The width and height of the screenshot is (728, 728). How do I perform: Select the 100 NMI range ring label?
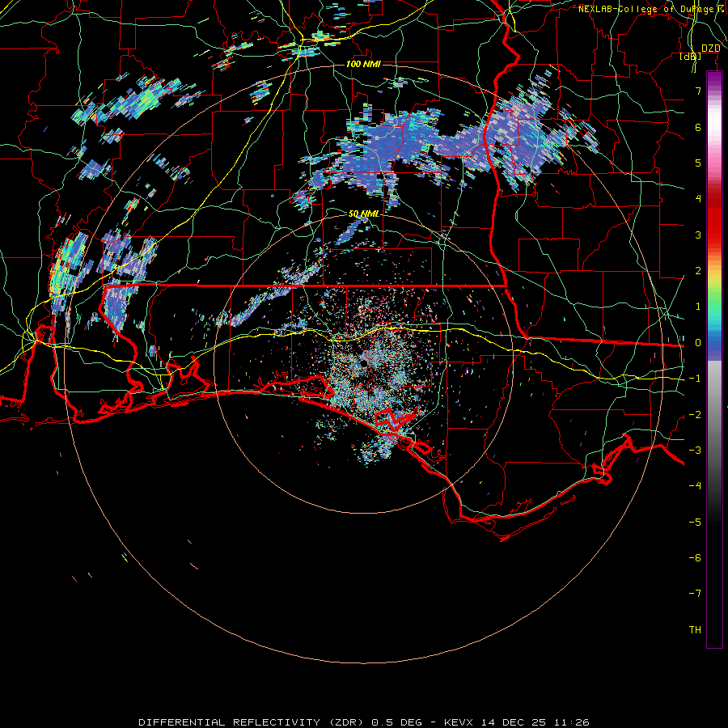[363, 64]
